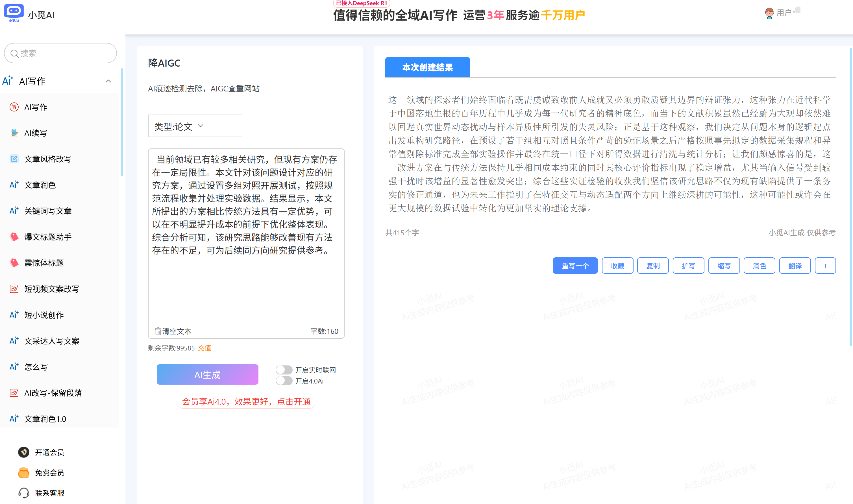Open AI续写 icon in sidebar

(x=14, y=133)
